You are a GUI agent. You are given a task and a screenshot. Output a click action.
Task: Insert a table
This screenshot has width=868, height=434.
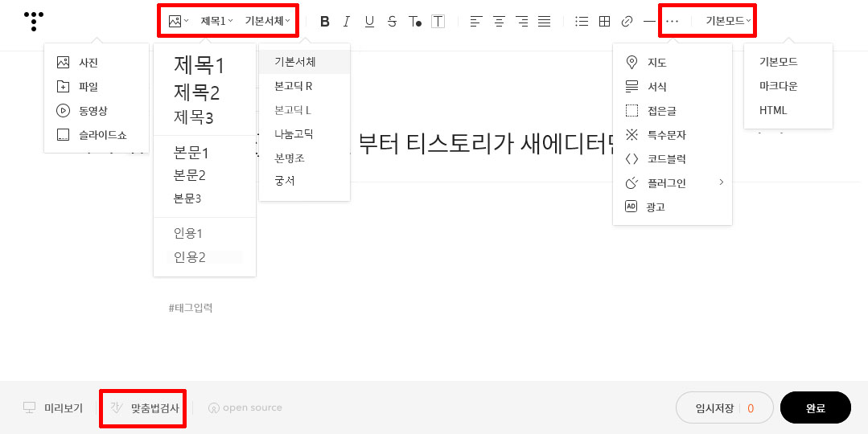[604, 22]
